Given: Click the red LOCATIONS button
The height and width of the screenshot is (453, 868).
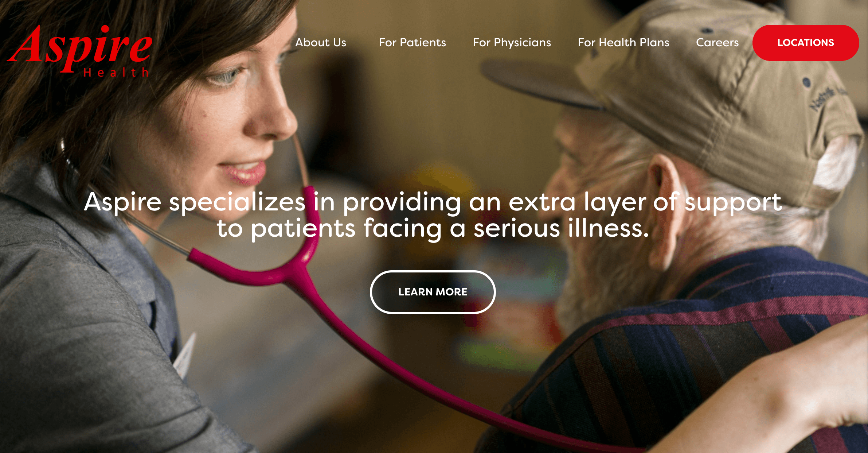Looking at the screenshot, I should [x=805, y=43].
